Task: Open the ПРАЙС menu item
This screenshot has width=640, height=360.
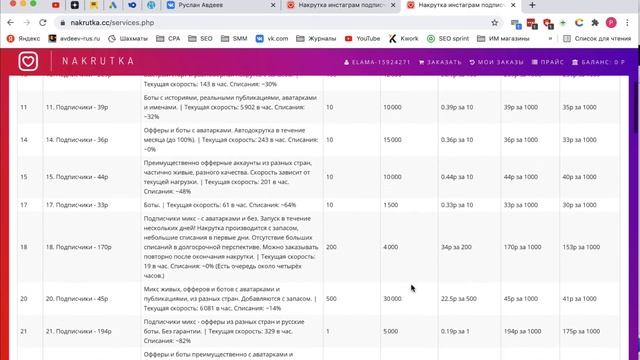Action: coord(548,62)
